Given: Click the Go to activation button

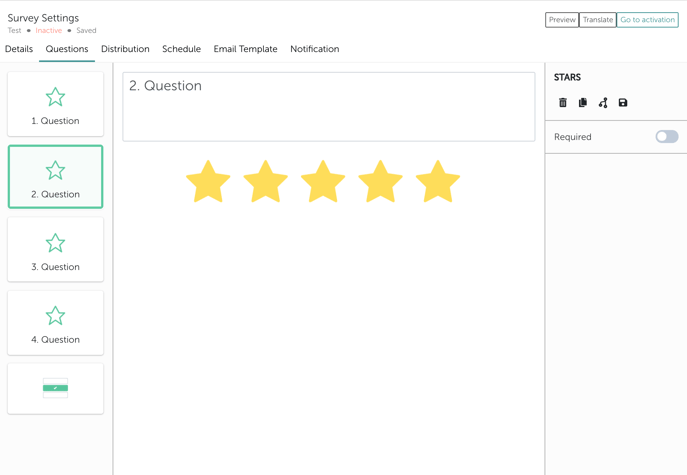Looking at the screenshot, I should [x=648, y=20].
